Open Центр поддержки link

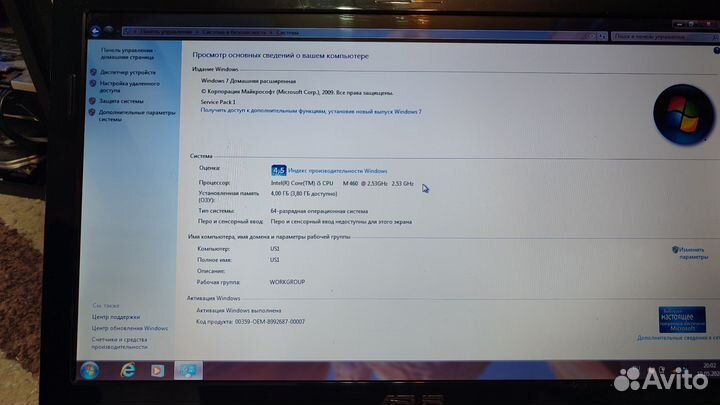tap(116, 317)
